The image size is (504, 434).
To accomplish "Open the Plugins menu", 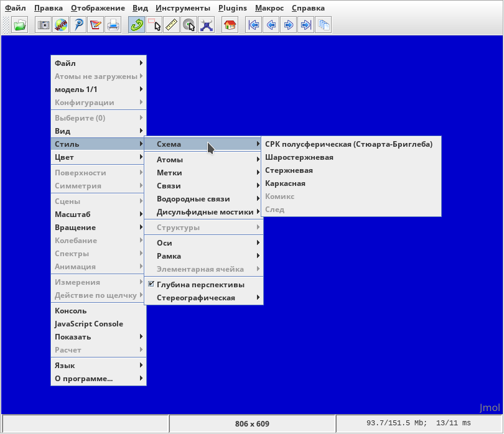I will pos(232,8).
